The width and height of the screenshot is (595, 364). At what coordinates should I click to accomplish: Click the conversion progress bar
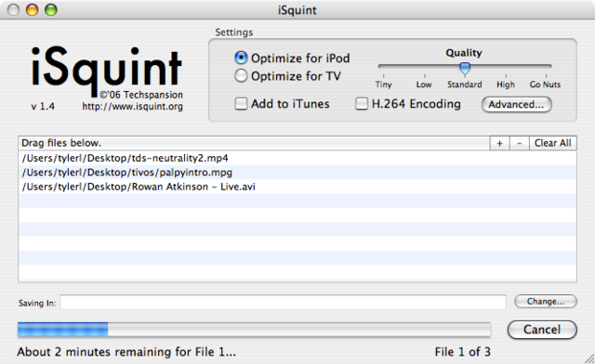click(254, 330)
